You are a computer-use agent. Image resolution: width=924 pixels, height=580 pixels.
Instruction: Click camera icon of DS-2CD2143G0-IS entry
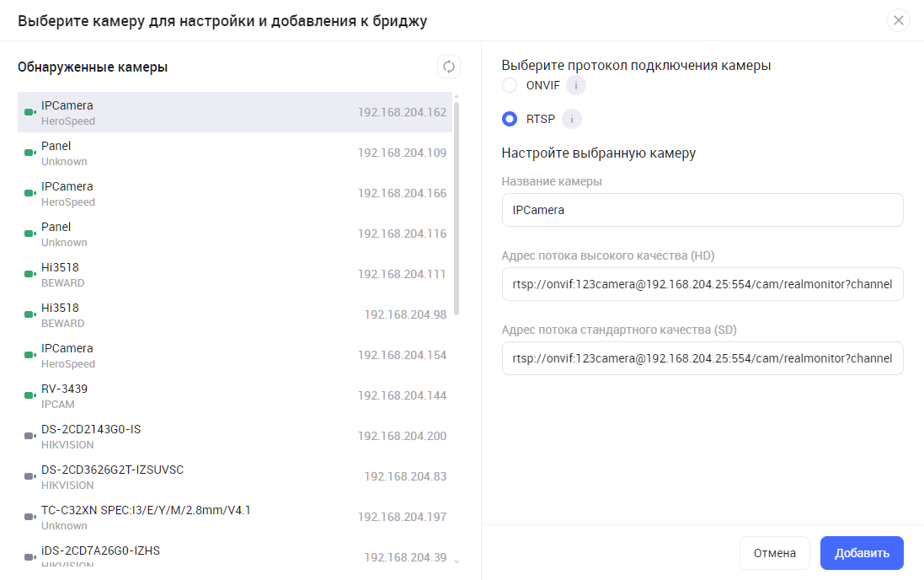[29, 437]
